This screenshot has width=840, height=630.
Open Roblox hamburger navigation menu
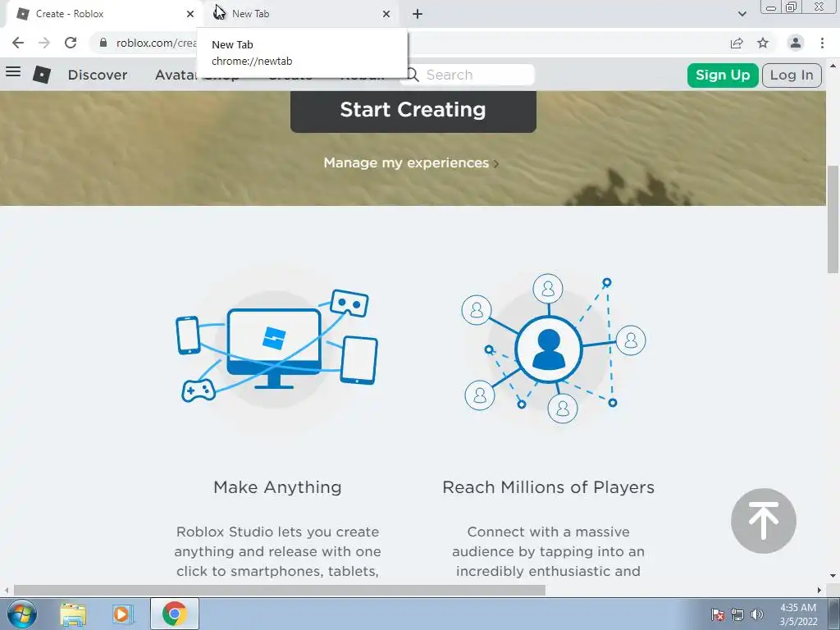(13, 71)
